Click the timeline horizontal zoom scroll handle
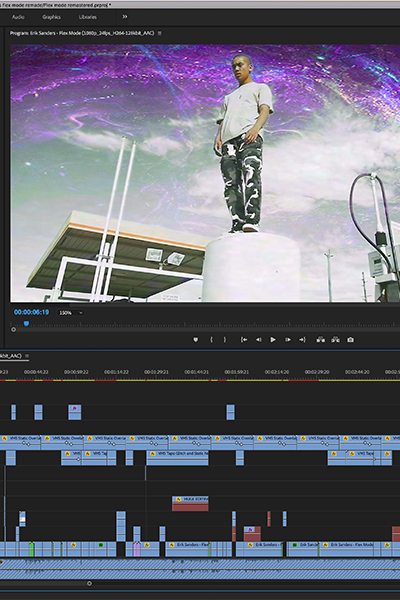Screen dimensions: 400x600 tap(89, 584)
